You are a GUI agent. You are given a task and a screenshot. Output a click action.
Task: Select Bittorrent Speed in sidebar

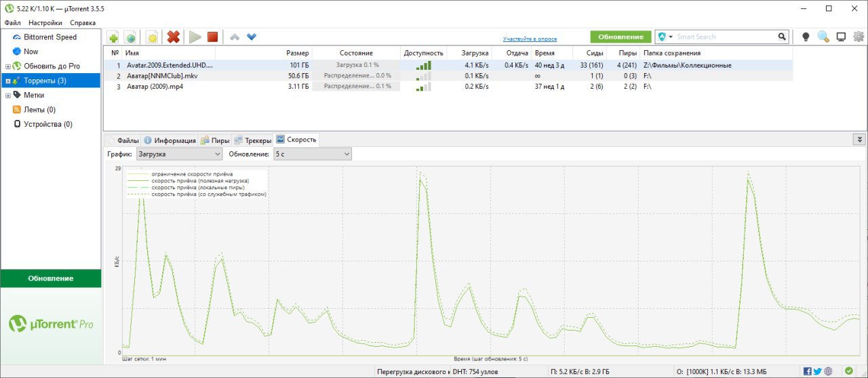pos(50,37)
